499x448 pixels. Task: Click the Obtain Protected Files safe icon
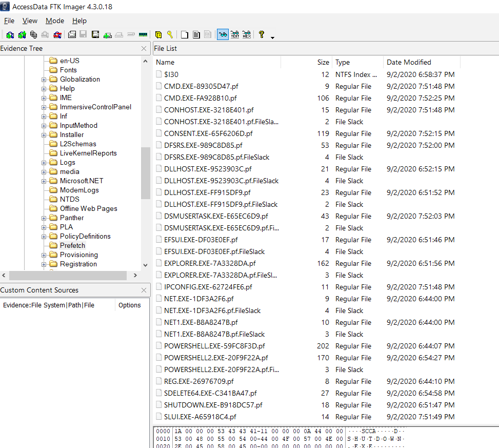click(x=158, y=35)
